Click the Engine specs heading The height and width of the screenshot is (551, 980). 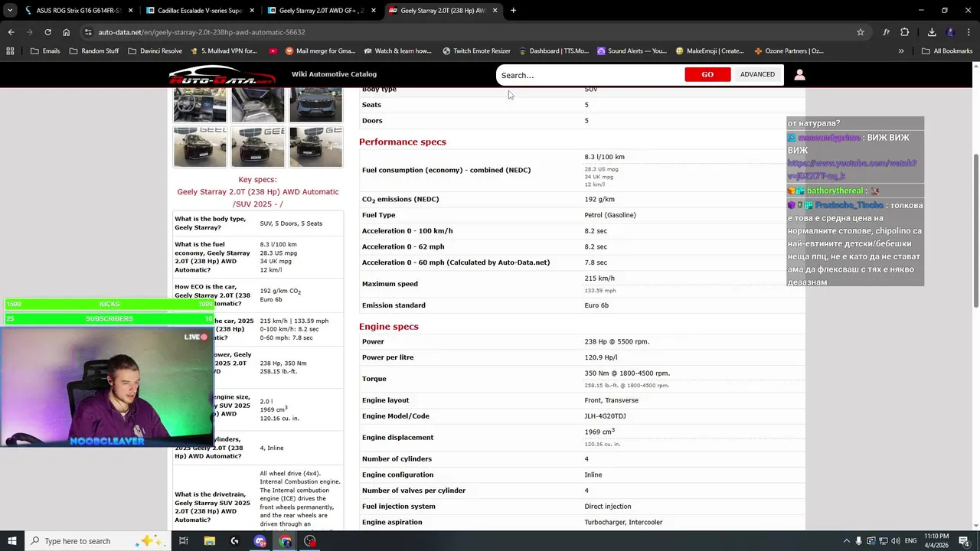[x=389, y=327]
